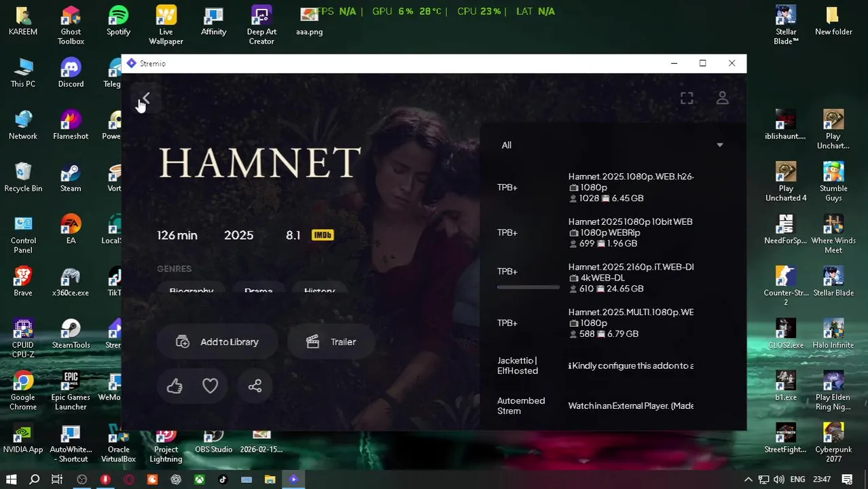The image size is (868, 489).
Task: Open OBS Studio desktop shortcut
Action: [x=213, y=439]
